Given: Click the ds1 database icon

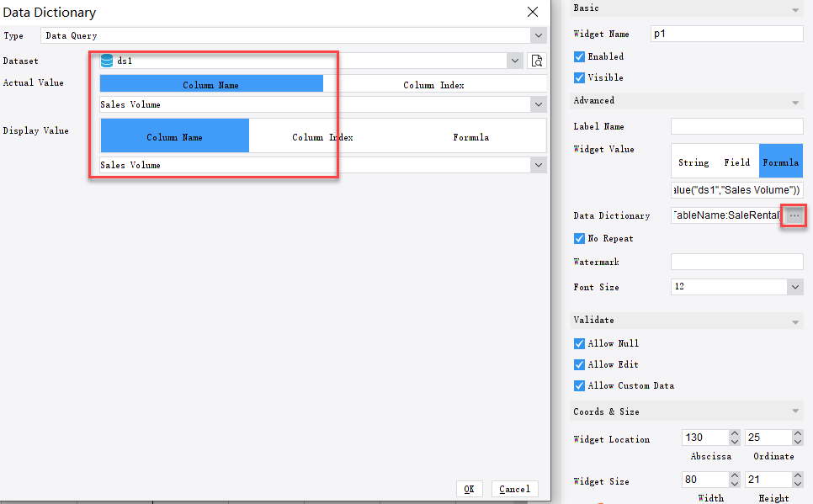Looking at the screenshot, I should (x=107, y=61).
